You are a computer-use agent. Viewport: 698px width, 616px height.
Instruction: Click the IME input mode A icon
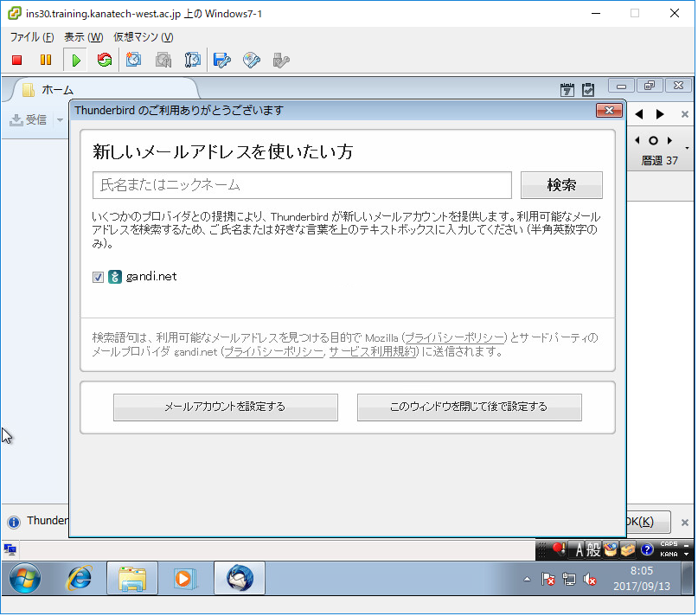point(580,550)
